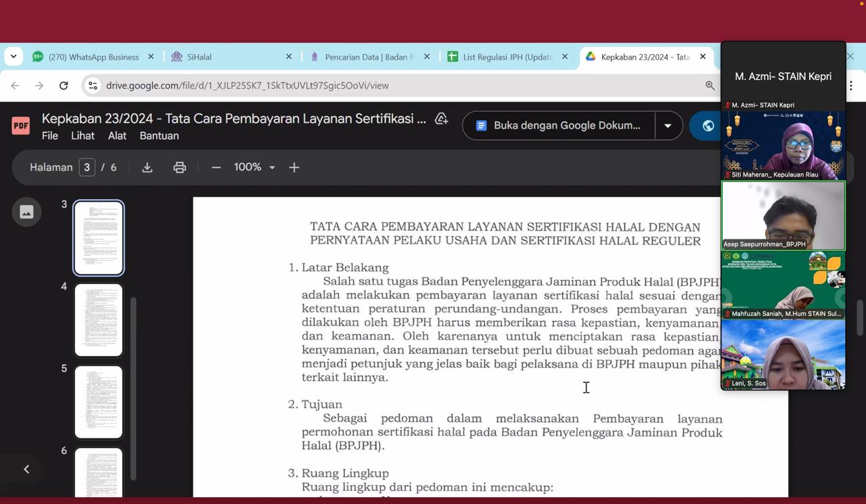Expand the open-with dropdown arrow
Screen dimensions: 866x504
click(x=668, y=126)
